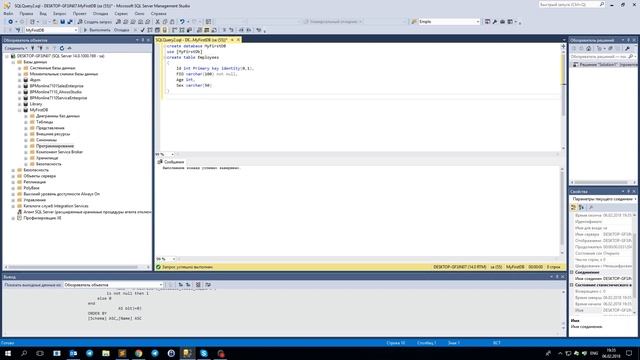Click the Save All icon in main toolbar

[x=70, y=22]
